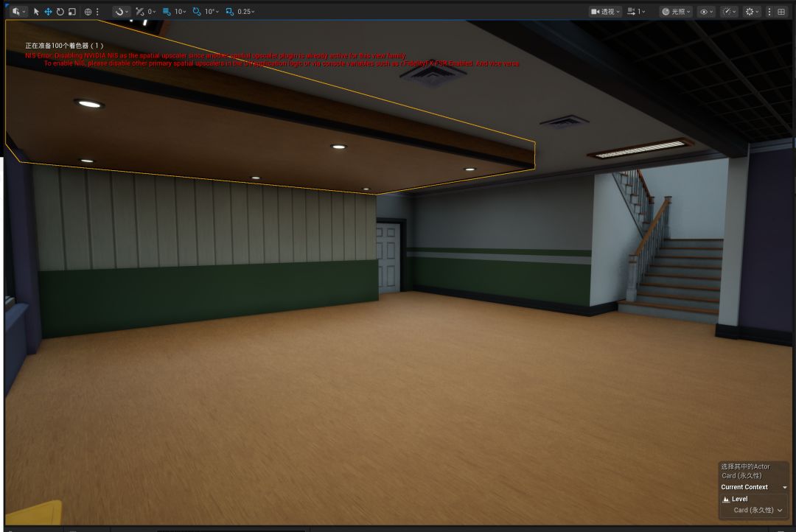Toggle the snap icon beside value 0
Screen dimensions: 796x532
pyautogui.click(x=139, y=11)
